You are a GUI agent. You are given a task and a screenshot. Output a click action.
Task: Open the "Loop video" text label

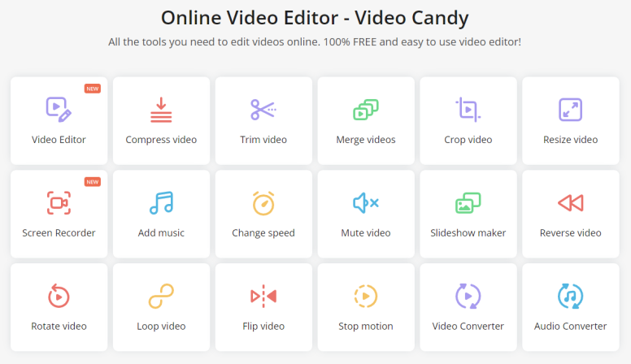pyautogui.click(x=161, y=327)
